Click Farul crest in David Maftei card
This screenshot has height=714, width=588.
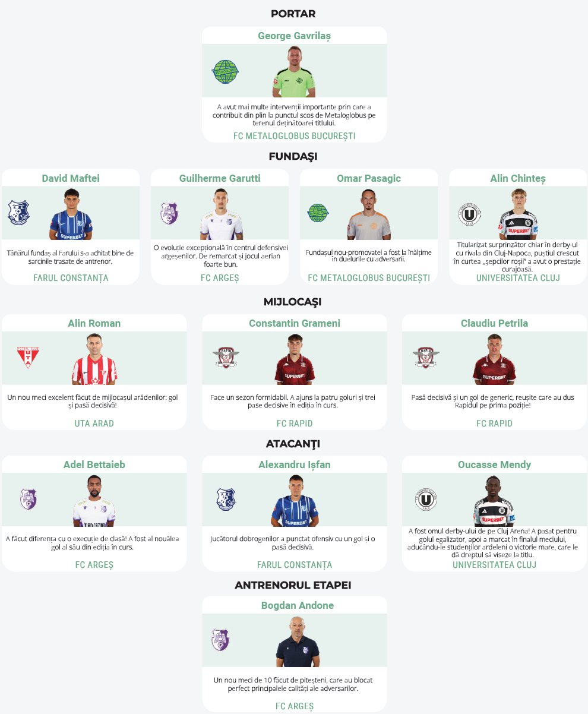[x=18, y=213]
